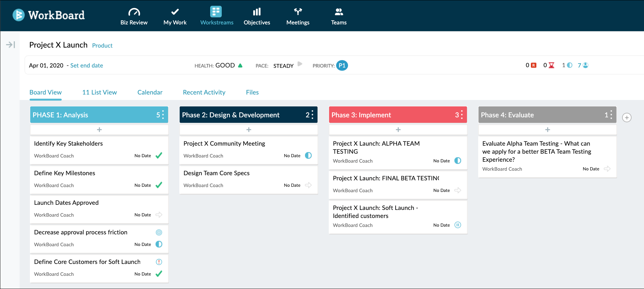The image size is (644, 289).
Task: Add a card to PHASE 1: Analysis
Action: point(99,130)
